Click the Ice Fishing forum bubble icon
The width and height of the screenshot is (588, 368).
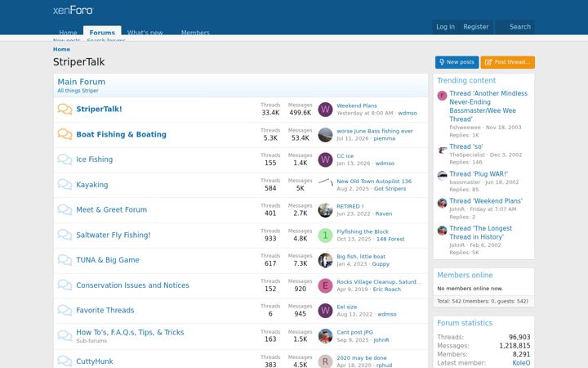(x=65, y=159)
